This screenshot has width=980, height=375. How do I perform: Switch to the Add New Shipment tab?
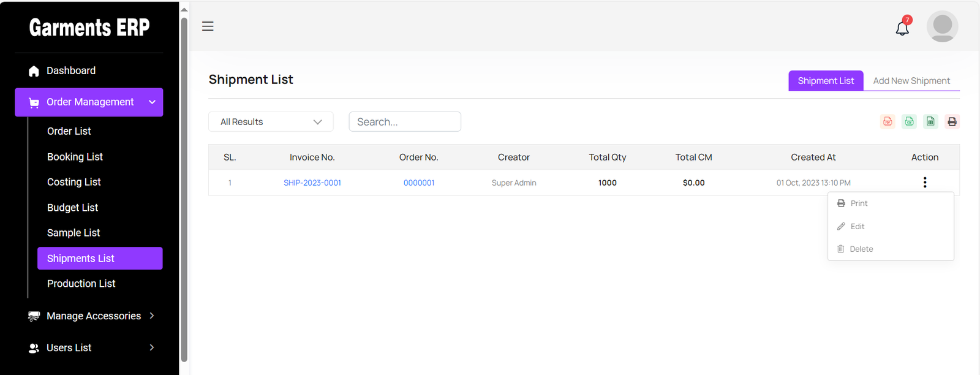pos(911,81)
